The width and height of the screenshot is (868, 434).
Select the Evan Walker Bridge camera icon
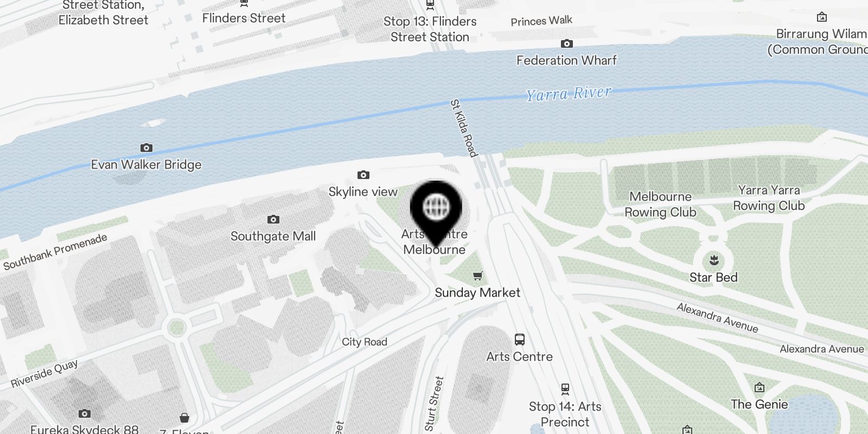tap(146, 148)
